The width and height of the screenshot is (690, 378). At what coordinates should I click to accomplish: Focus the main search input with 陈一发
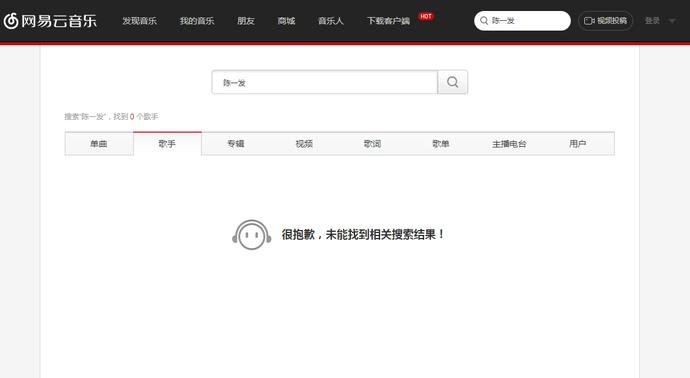coord(325,82)
